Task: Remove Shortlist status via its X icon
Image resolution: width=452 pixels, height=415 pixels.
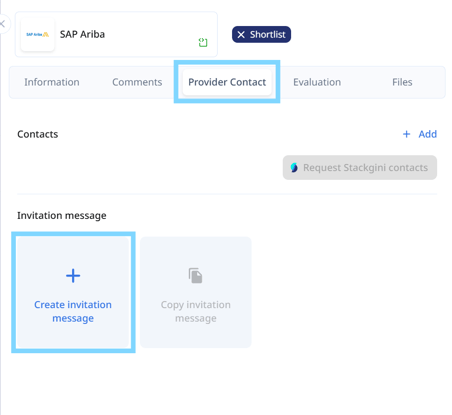Action: tap(241, 35)
